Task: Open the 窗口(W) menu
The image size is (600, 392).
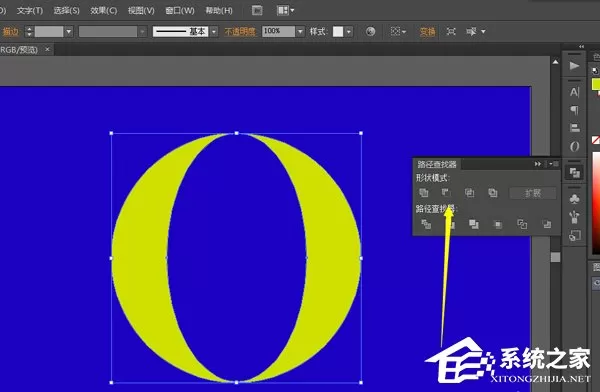Action: click(x=180, y=10)
